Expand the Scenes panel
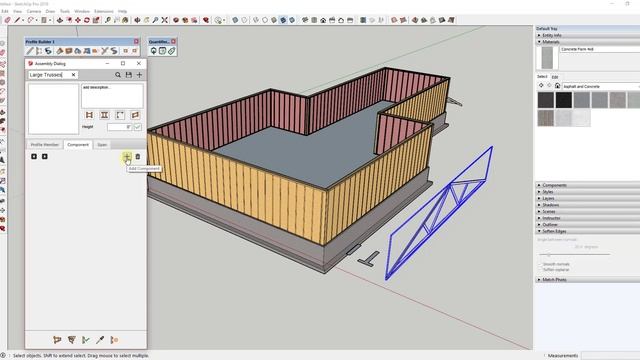The height and width of the screenshot is (360, 640). [x=588, y=211]
